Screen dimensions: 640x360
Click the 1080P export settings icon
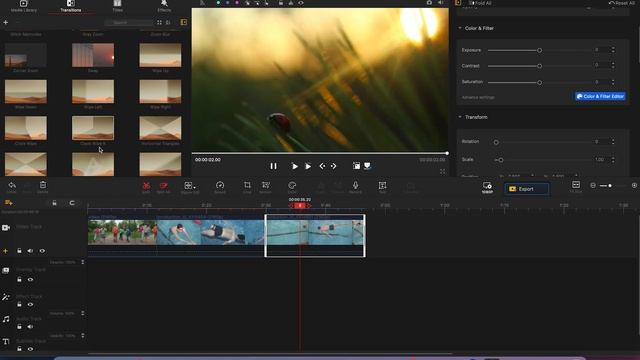click(x=487, y=187)
